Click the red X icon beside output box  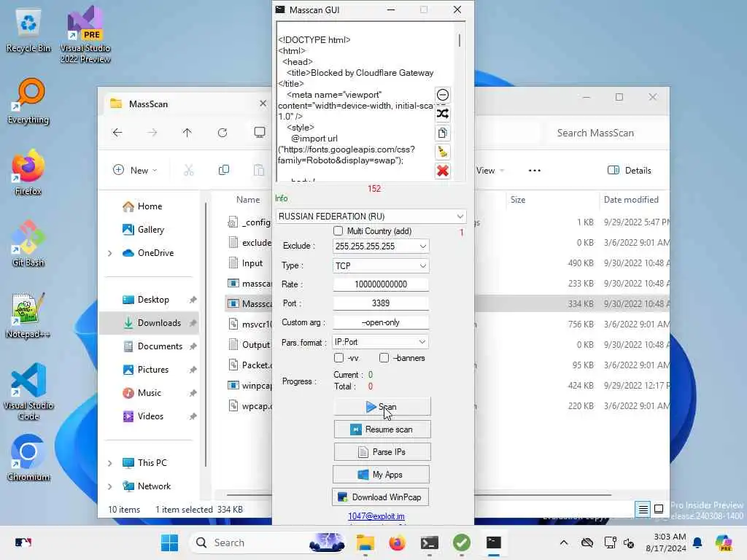pos(443,171)
